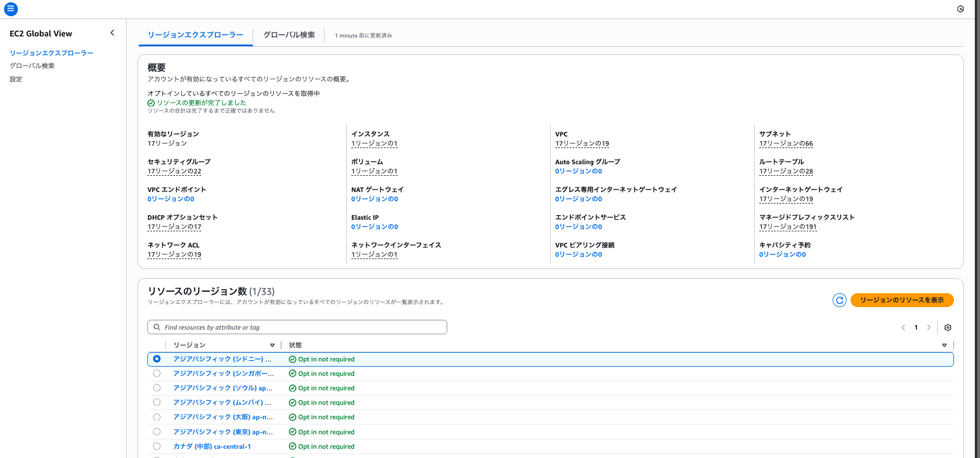
Task: Open リージョンエクスプローラー in the sidebar
Action: coord(51,53)
